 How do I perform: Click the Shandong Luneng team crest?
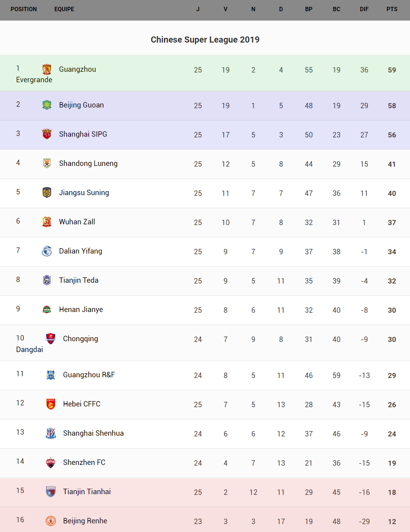pyautogui.click(x=47, y=163)
